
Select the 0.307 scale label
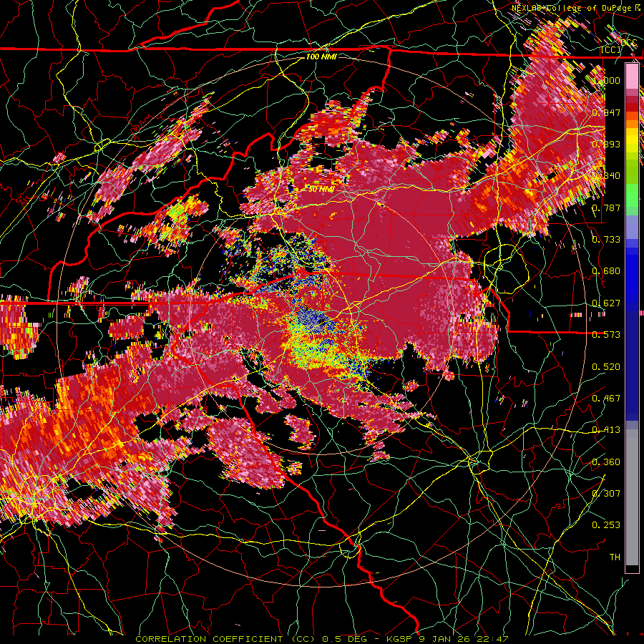(606, 494)
